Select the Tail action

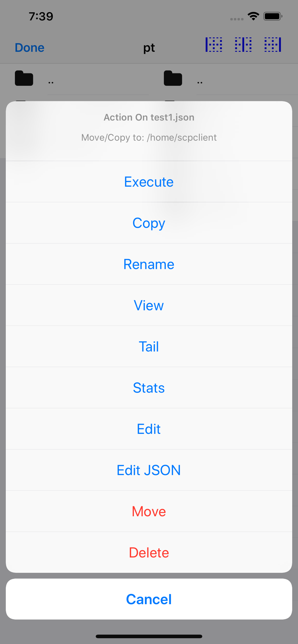149,346
